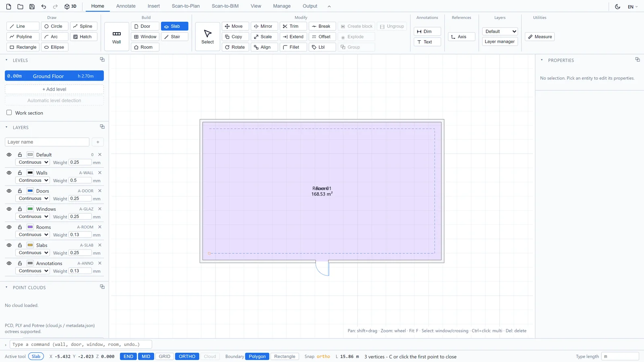Save the project with the floppy icon
This screenshot has height=362, width=644.
pyautogui.click(x=32, y=6)
